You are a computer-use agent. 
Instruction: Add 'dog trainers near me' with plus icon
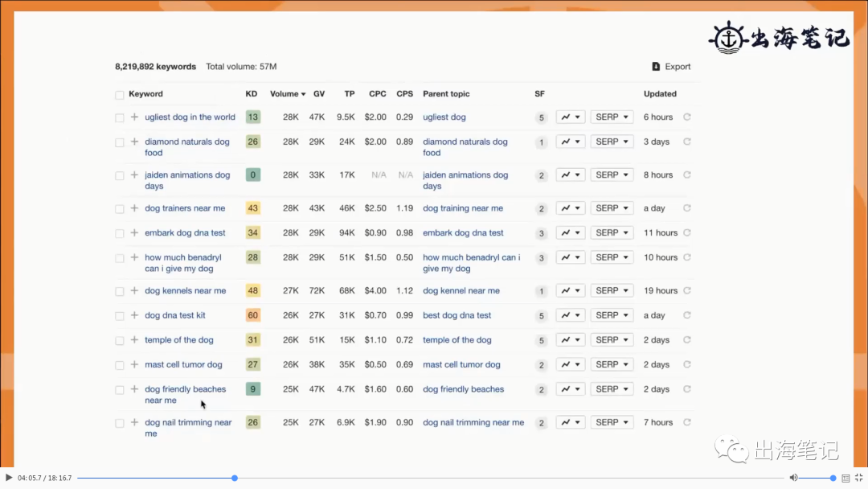coord(134,208)
